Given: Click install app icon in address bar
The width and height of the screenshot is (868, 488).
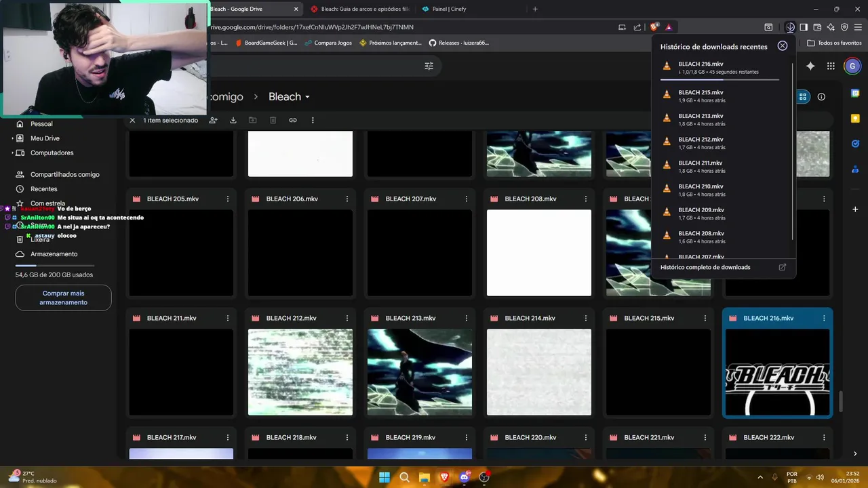Looking at the screenshot, I should coord(622,27).
